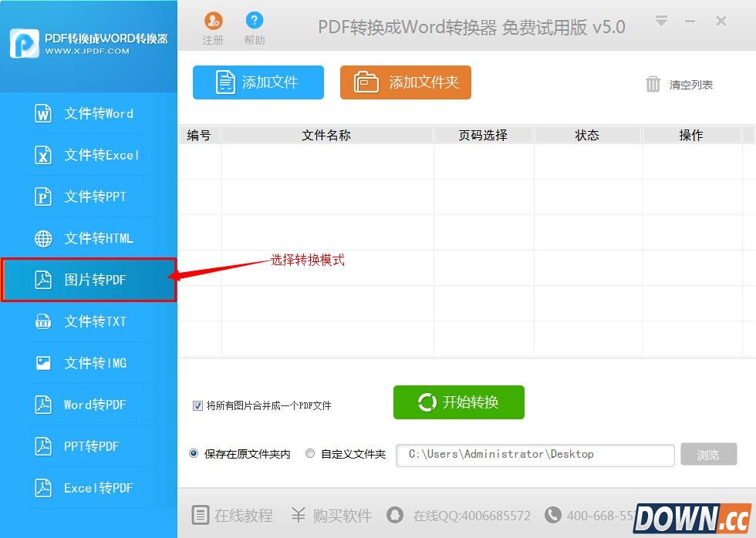Click the 添加文件 button
756x538 pixels.
point(258,82)
